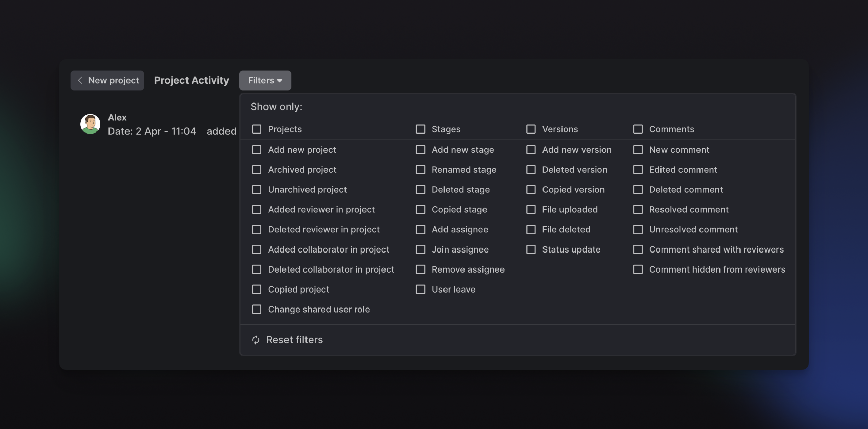The image size is (868, 429).
Task: Select Comment shared with reviewers filter
Action: 638,249
